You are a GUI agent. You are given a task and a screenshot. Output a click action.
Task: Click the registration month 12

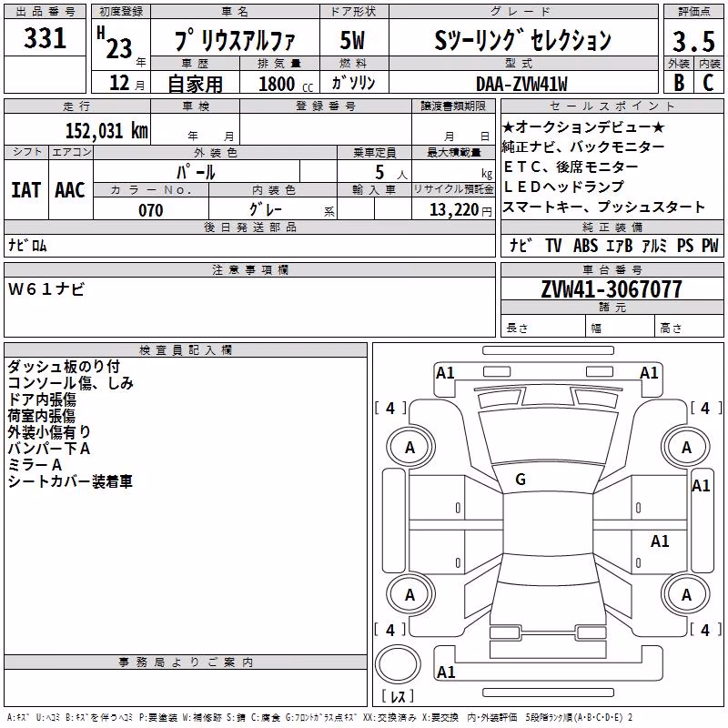[119, 83]
